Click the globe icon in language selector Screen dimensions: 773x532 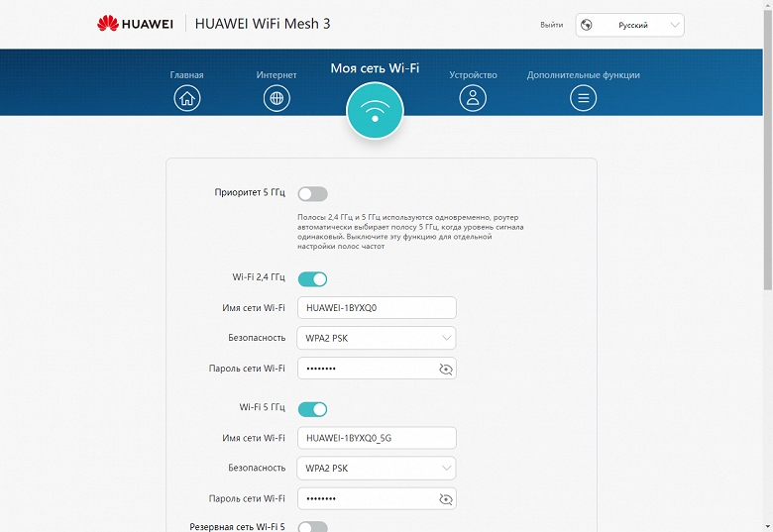coord(586,25)
